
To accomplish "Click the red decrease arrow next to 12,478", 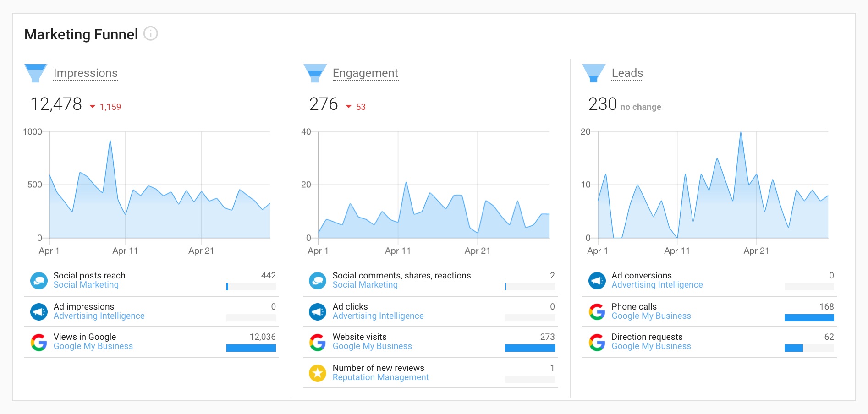I will pos(92,107).
